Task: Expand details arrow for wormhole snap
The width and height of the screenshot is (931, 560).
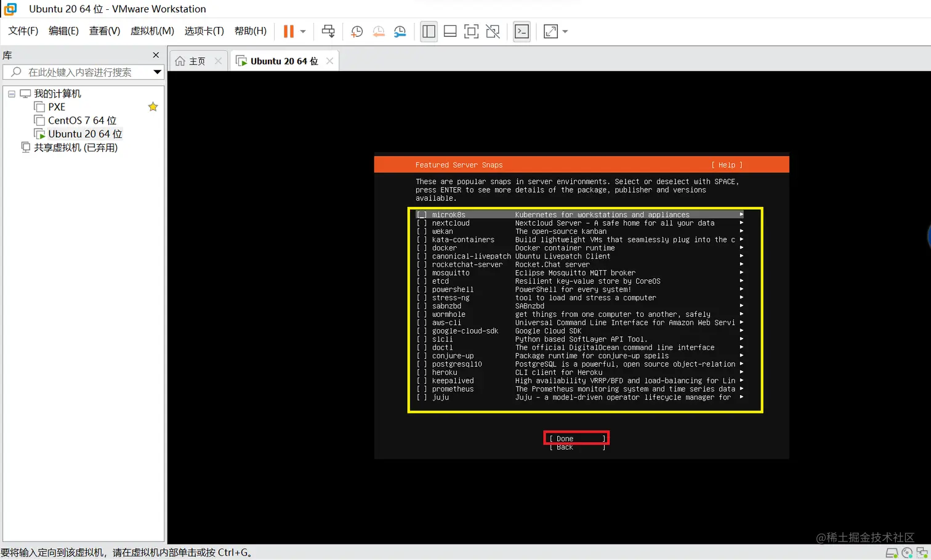Action: click(x=741, y=314)
